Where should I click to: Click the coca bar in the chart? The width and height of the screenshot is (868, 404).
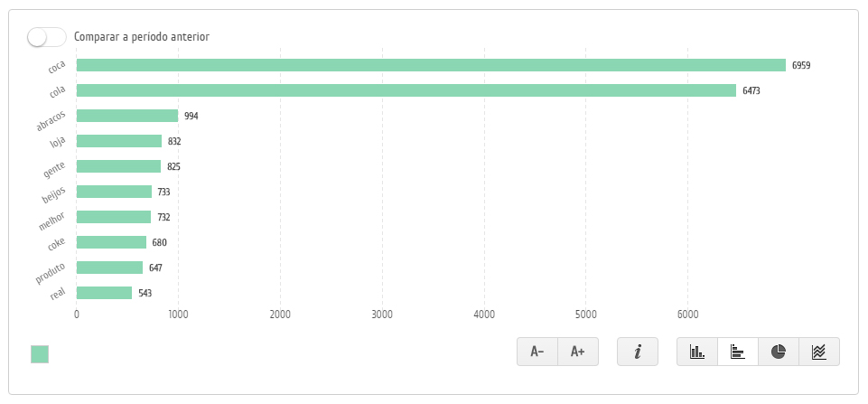point(431,65)
